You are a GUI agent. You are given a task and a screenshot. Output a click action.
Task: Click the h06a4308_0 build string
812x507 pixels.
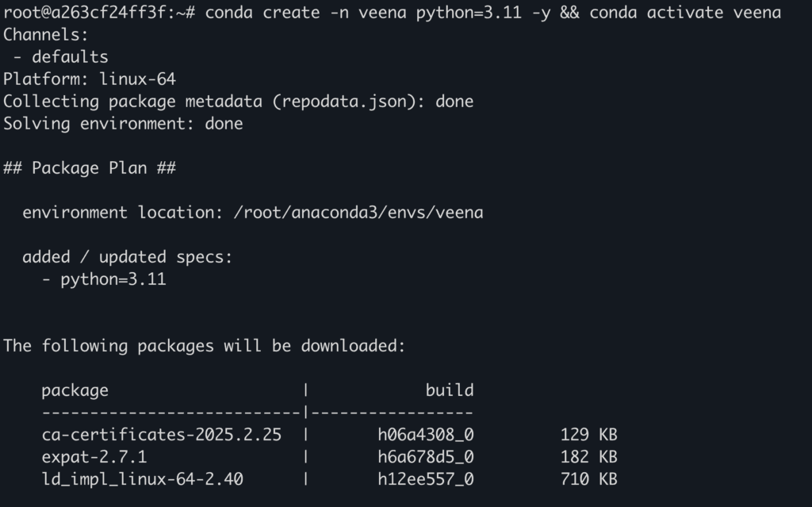pos(426,435)
